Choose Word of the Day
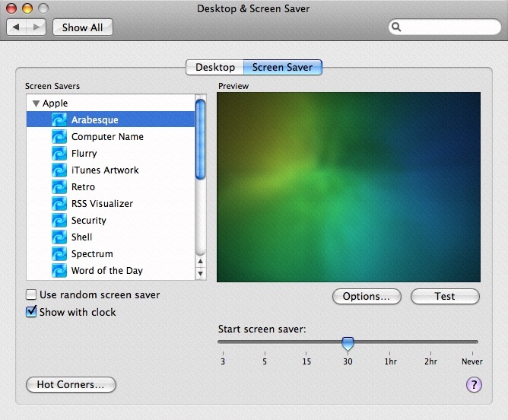The height and width of the screenshot is (420, 508). [111, 270]
